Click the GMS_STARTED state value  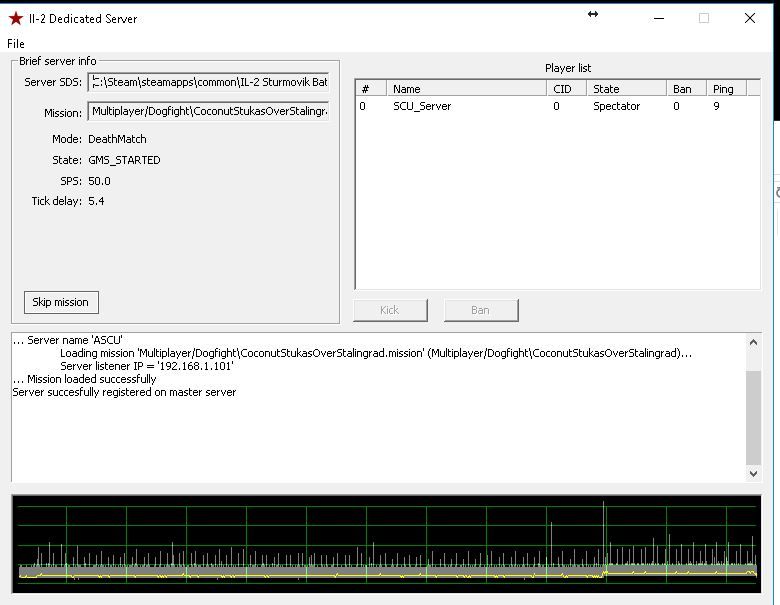coord(124,160)
